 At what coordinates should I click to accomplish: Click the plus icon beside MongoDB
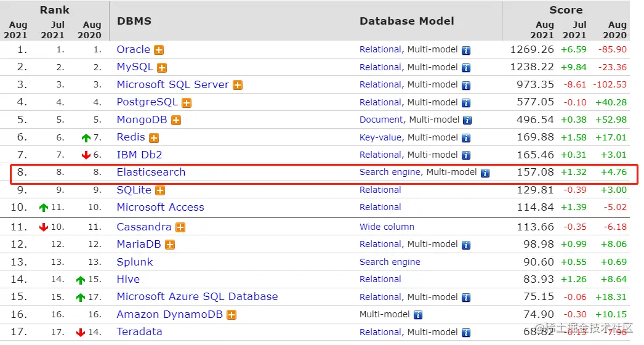tap(176, 121)
